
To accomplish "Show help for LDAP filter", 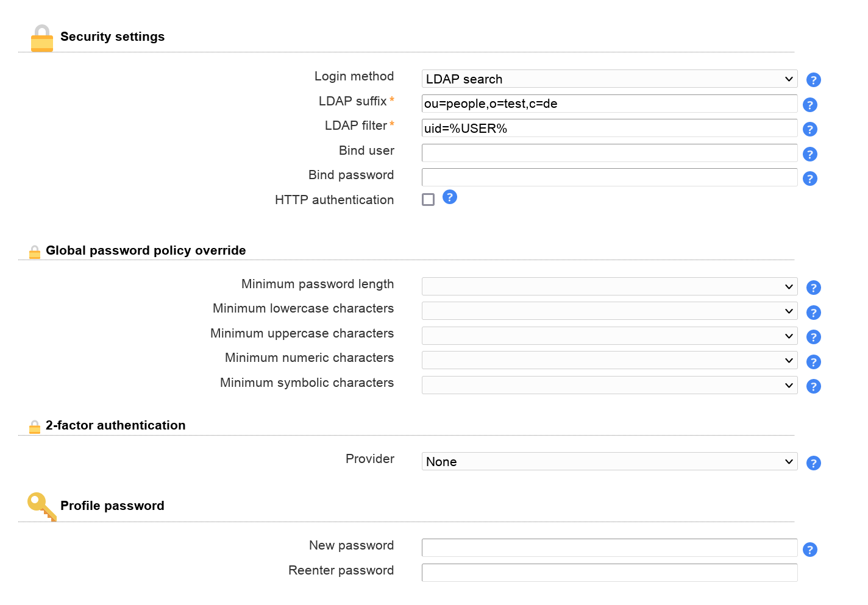I will click(809, 129).
